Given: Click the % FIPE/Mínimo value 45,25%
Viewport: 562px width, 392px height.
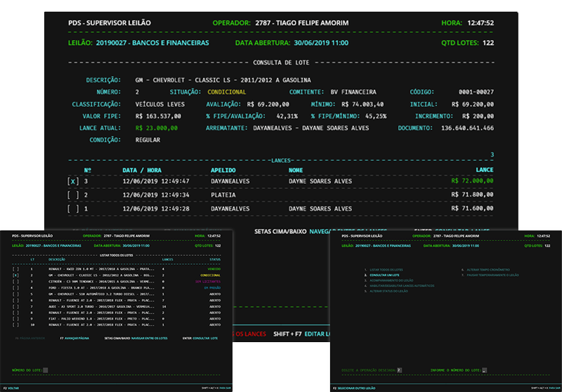Looking at the screenshot, I should [376, 116].
